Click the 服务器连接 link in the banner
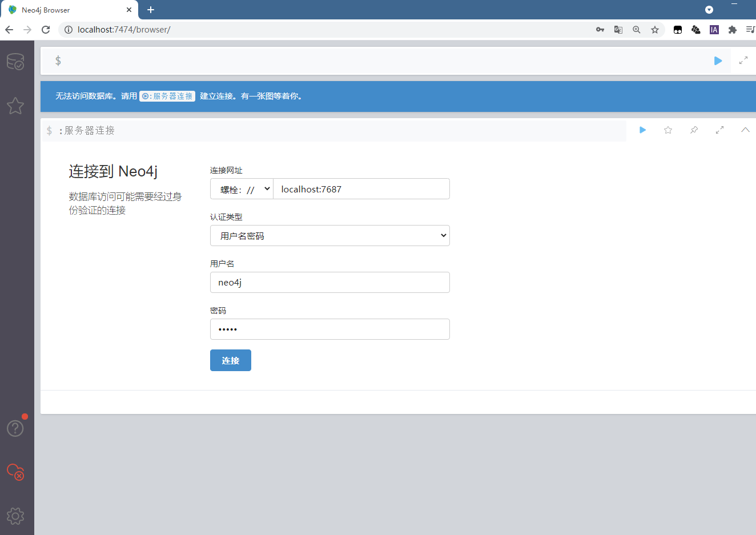This screenshot has width=756, height=535. pyautogui.click(x=167, y=95)
